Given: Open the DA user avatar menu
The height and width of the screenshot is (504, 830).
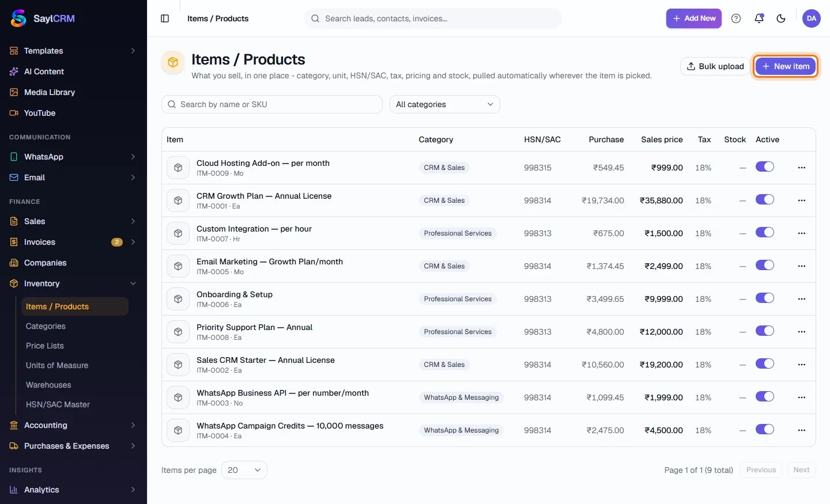Looking at the screenshot, I should 812,18.
